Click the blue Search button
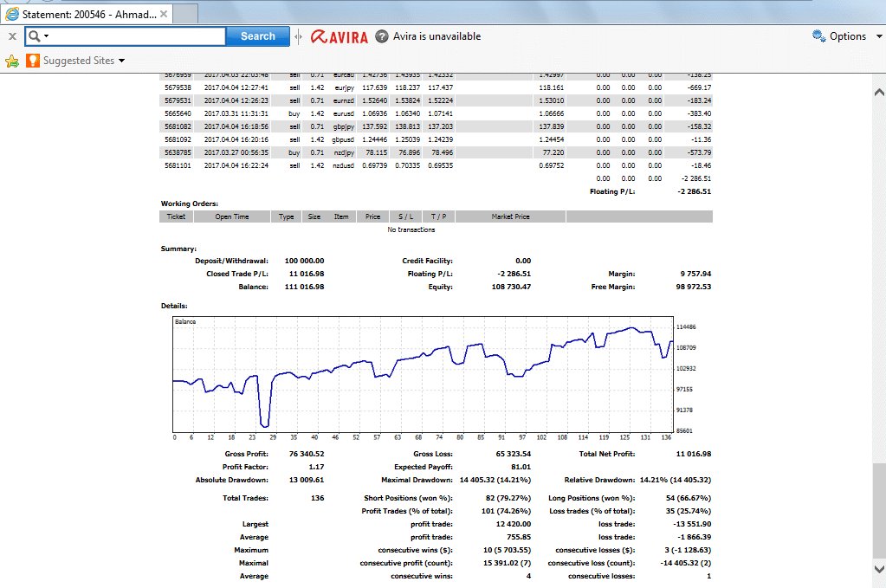886x588 pixels. point(258,36)
